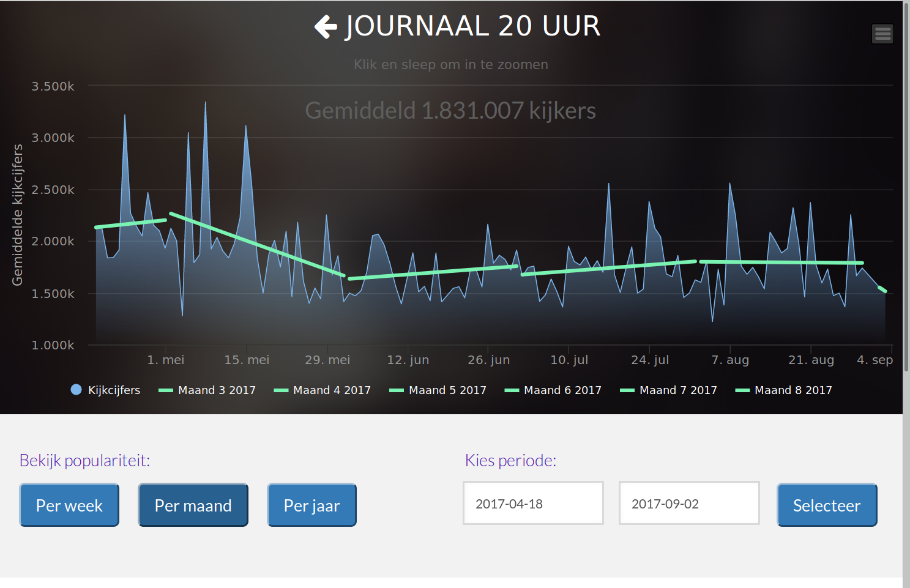Click the Journaal 20 Uur title
Image resolution: width=910 pixels, height=588 pixels.
click(x=472, y=27)
